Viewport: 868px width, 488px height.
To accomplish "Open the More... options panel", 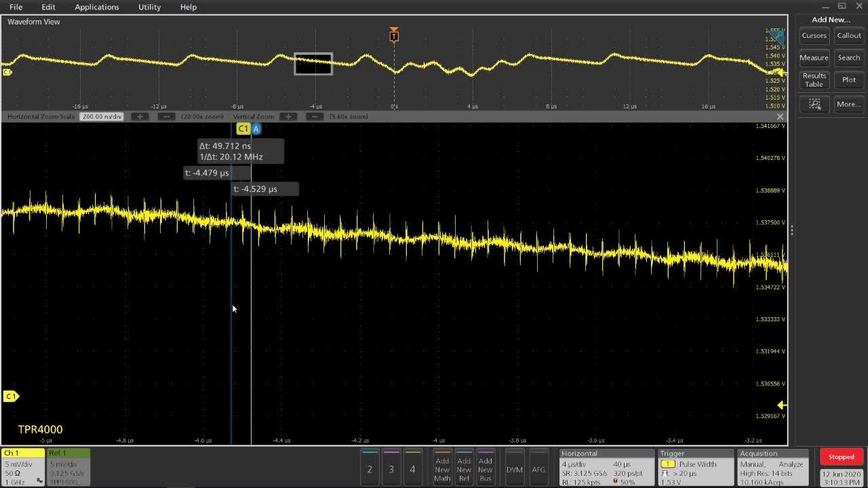I will tap(849, 104).
